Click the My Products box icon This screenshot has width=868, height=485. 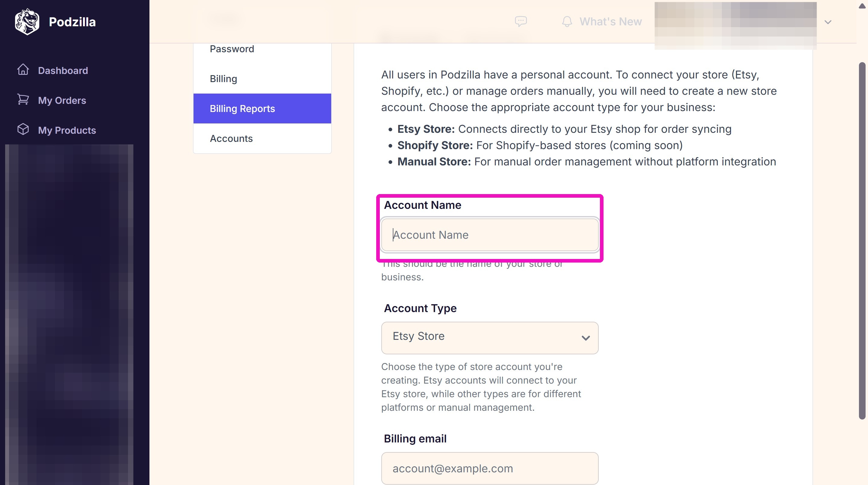tap(23, 129)
